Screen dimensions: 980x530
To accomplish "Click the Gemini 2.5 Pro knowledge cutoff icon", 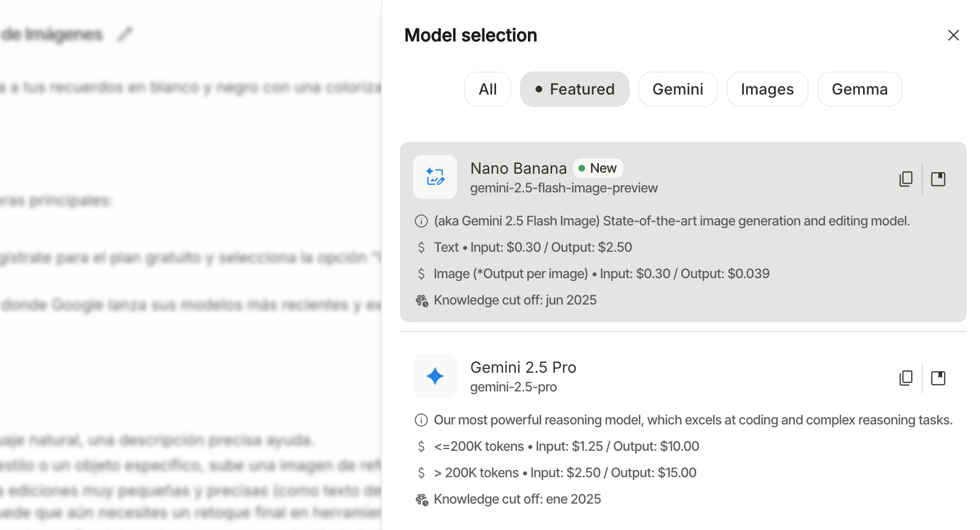I will click(422, 499).
